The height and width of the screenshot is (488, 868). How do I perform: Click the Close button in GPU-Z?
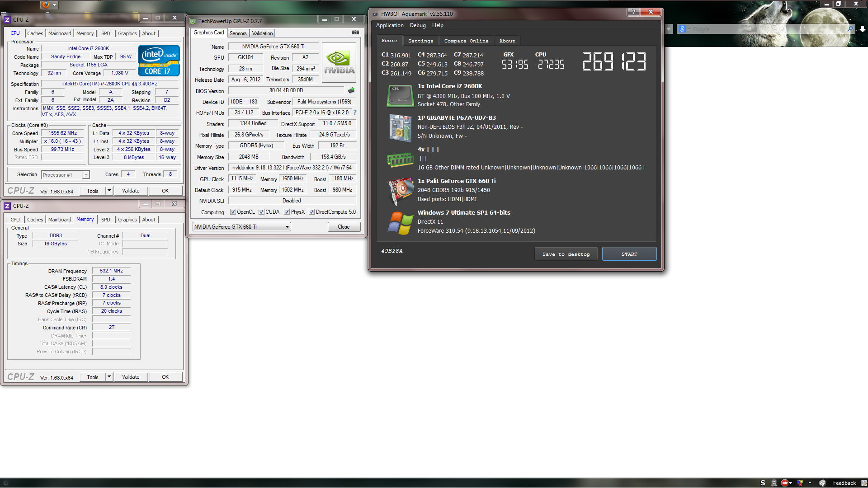click(x=344, y=227)
